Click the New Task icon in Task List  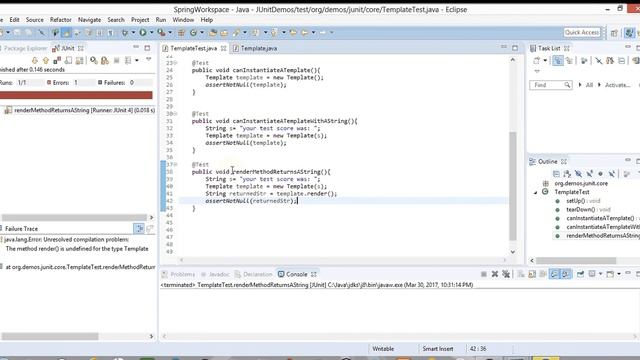pos(537,61)
